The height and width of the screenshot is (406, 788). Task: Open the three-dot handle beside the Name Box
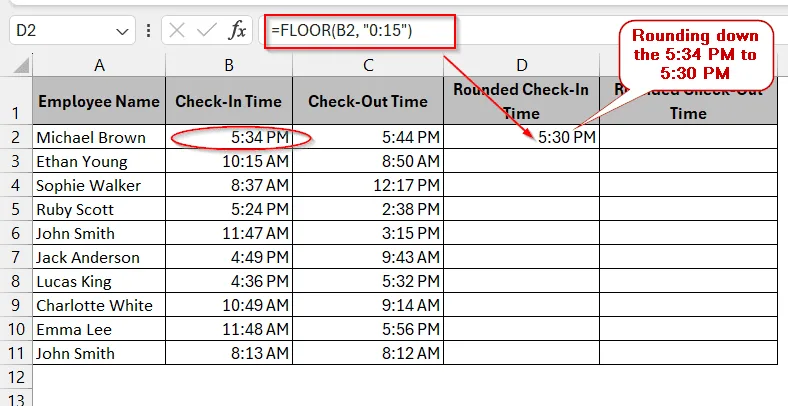[148, 31]
